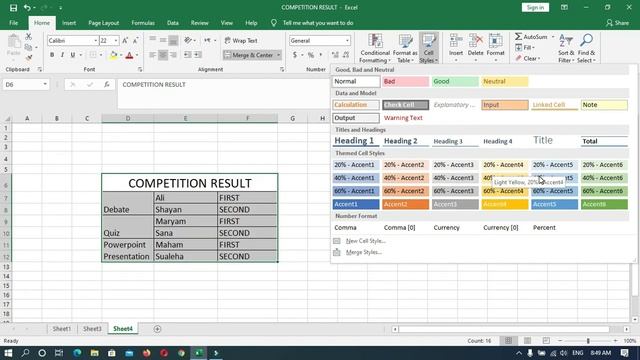Toggle center horizontal alignment
The image size is (640, 360).
(163, 55)
